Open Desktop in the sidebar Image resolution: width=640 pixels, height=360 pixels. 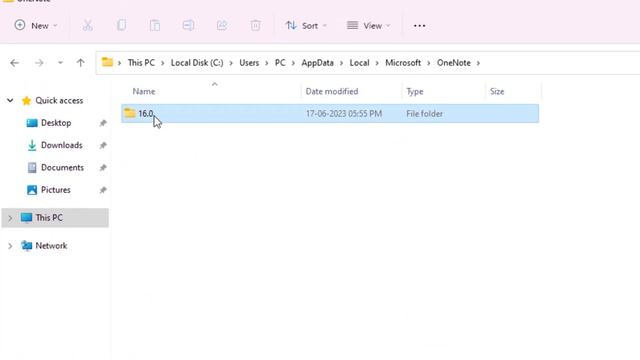(56, 123)
